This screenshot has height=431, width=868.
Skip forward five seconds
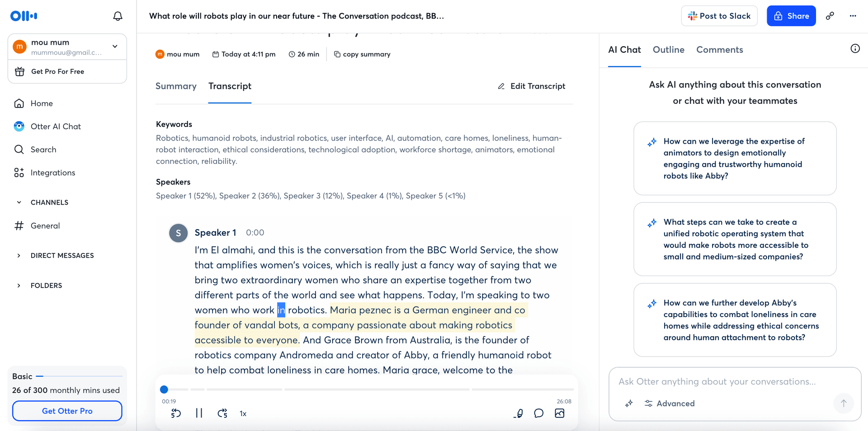tap(222, 413)
